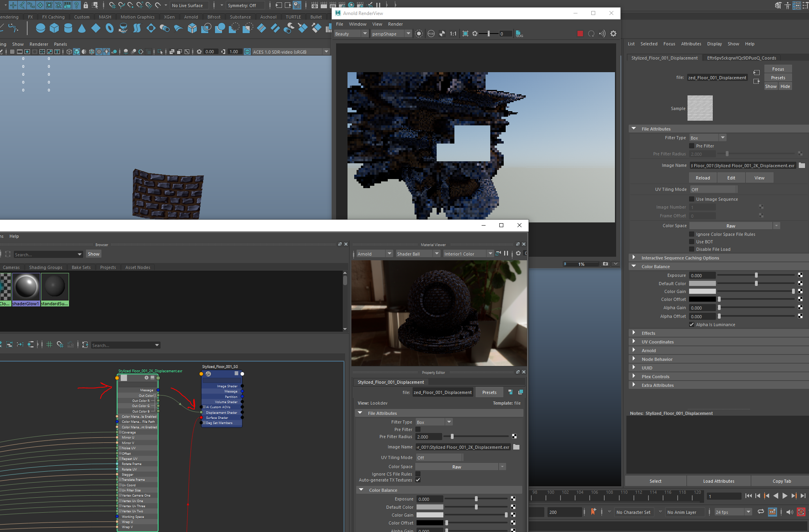This screenshot has width=809, height=532.
Task: Click the Load Attributes button
Action: click(718, 481)
